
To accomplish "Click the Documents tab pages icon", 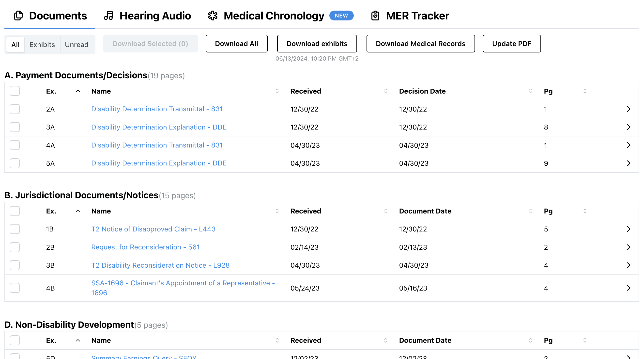I will (x=18, y=16).
